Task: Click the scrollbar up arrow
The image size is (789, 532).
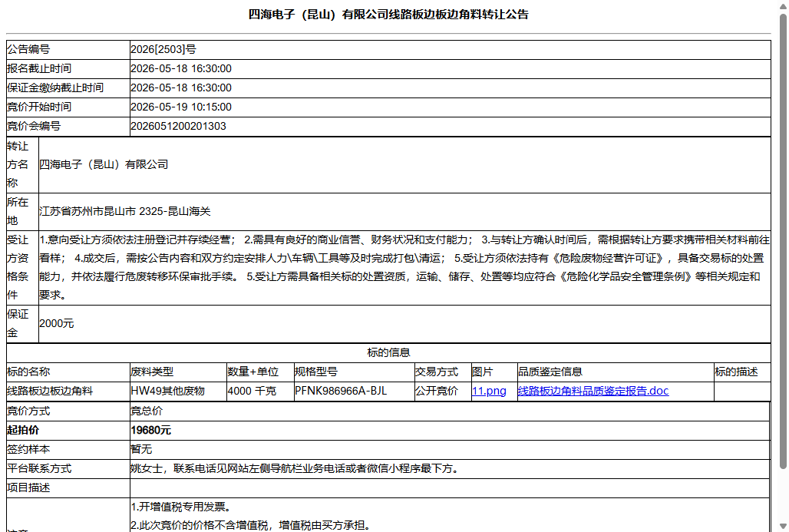Action: pos(783,5)
